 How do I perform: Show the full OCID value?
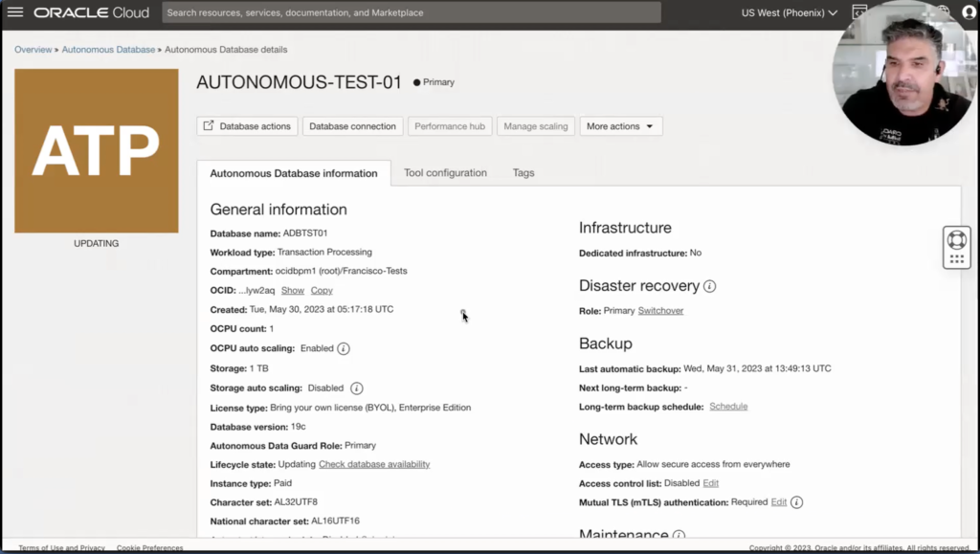(292, 291)
